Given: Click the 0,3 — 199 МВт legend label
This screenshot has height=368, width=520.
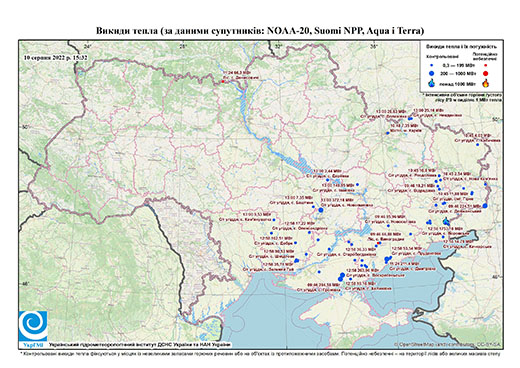Looking at the screenshot, I should 458,66.
